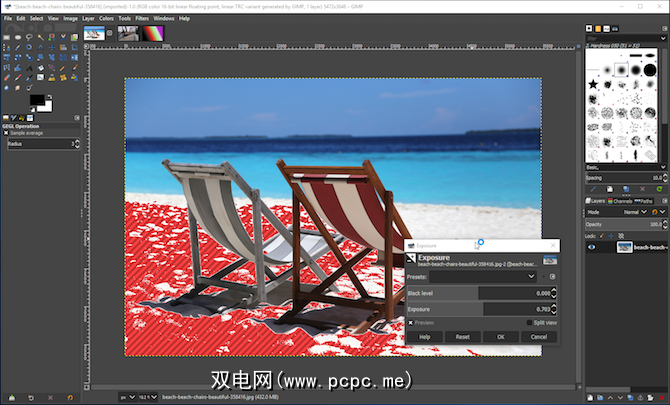The width and height of the screenshot is (670, 405).
Task: Enable the Split view checkbox
Action: (x=529, y=322)
